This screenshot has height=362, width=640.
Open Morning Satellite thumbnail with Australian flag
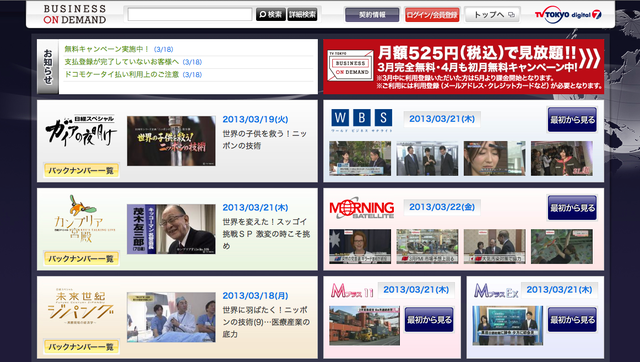click(360, 246)
